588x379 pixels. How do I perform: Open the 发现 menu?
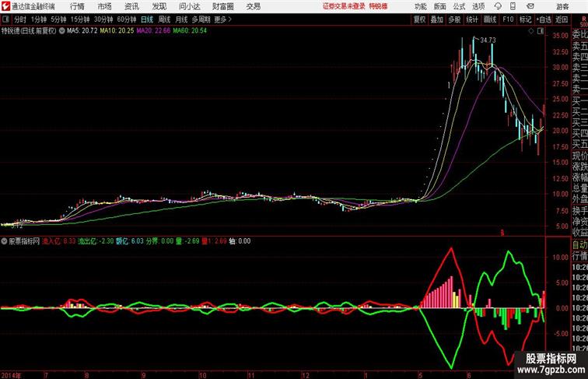[x=159, y=6]
